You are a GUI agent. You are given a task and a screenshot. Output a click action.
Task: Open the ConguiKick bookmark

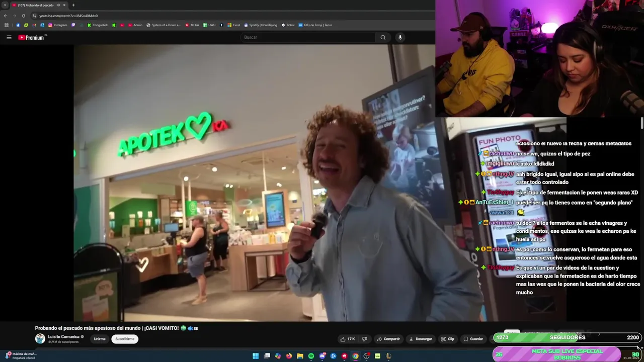point(97,25)
